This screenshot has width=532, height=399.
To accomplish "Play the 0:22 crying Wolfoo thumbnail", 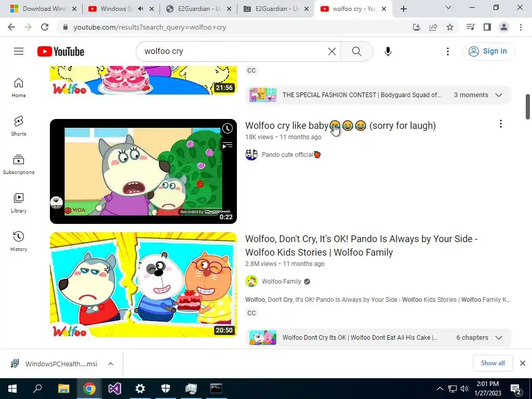I will pyautogui.click(x=143, y=171).
